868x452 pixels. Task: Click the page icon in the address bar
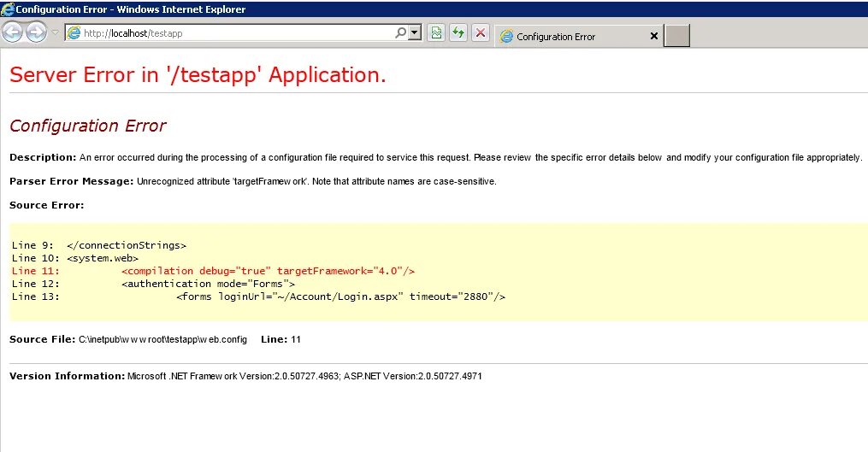(74, 33)
